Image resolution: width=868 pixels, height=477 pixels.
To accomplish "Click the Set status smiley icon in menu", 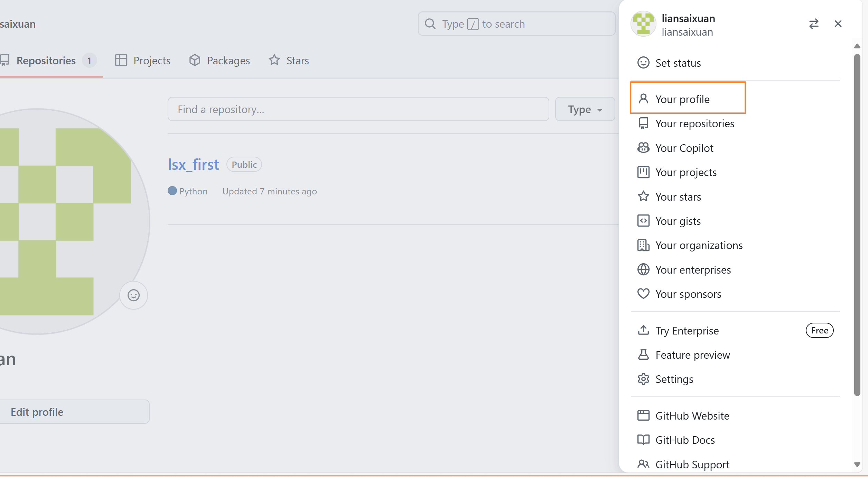I will (643, 63).
